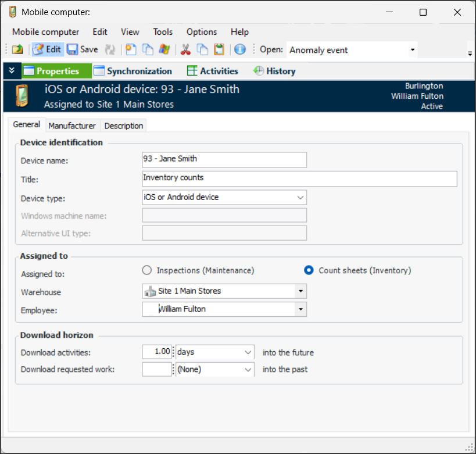The image size is (476, 454).
Task: Collapse header using double chevron icon
Action: (x=12, y=71)
